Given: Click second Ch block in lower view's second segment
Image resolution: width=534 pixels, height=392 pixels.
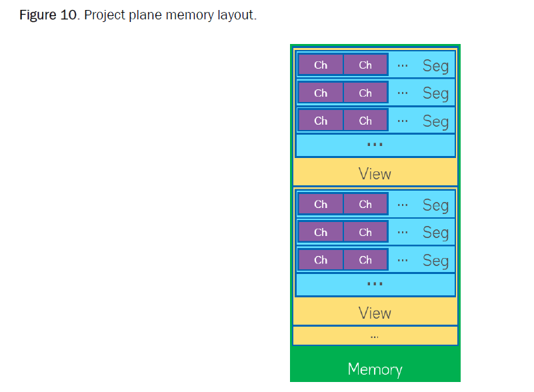Looking at the screenshot, I should [365, 233].
